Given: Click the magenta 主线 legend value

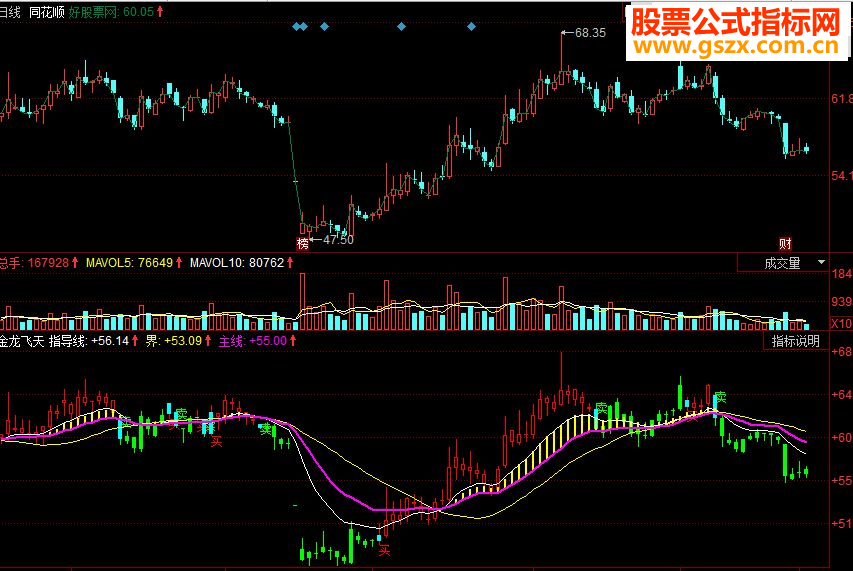Looking at the screenshot, I should pyautogui.click(x=268, y=341).
